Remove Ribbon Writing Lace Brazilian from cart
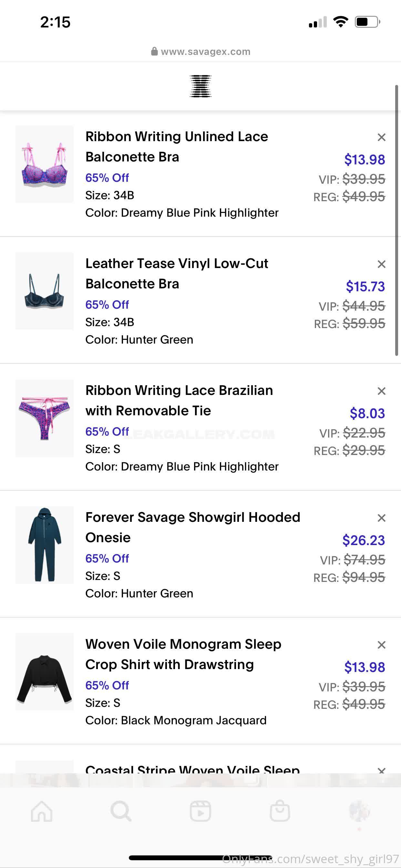 tap(381, 391)
